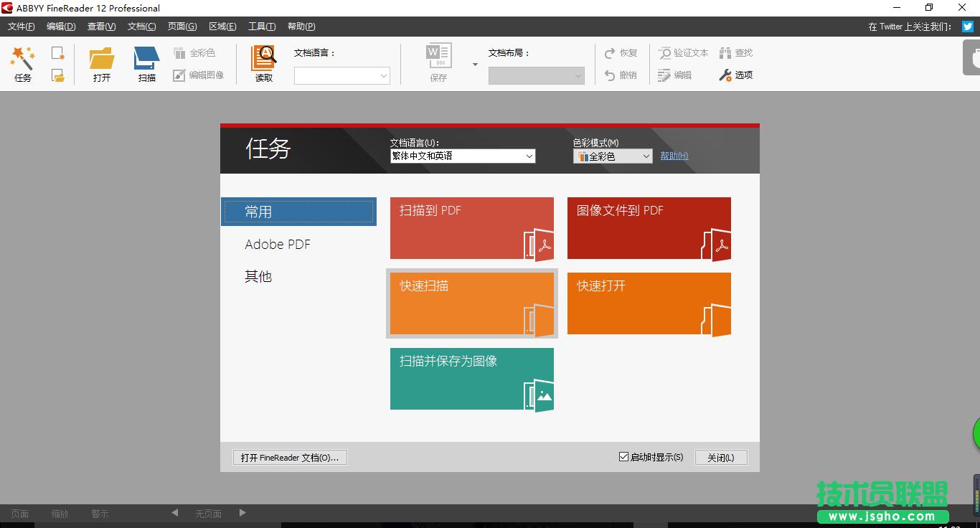The image size is (980, 528).
Task: Click the 编辑图像 (Edit Image) icon
Action: [199, 75]
